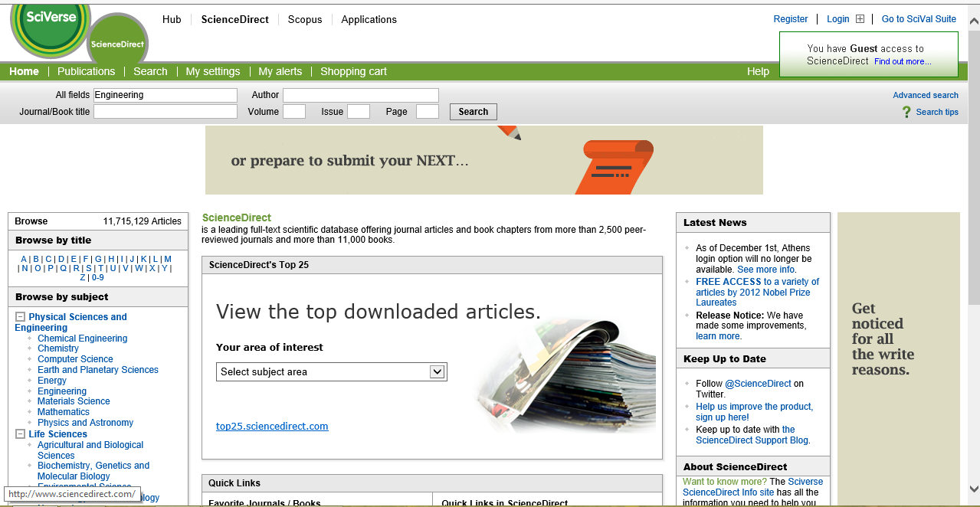Click the Author input field

(x=361, y=95)
